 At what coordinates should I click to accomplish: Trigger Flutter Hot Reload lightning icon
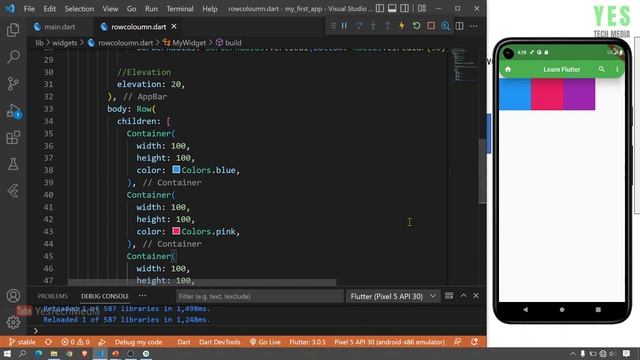click(402, 26)
